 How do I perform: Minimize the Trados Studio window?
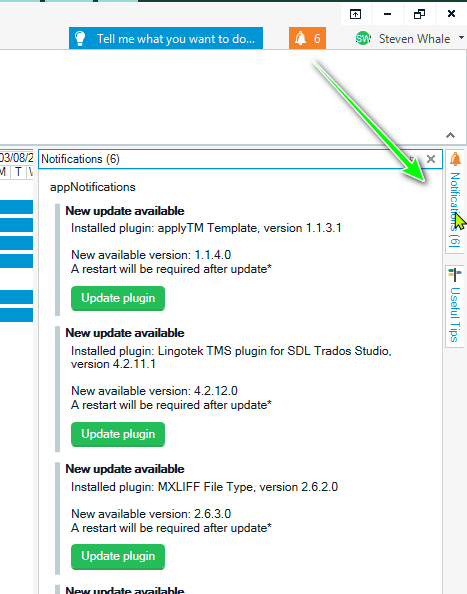point(387,14)
